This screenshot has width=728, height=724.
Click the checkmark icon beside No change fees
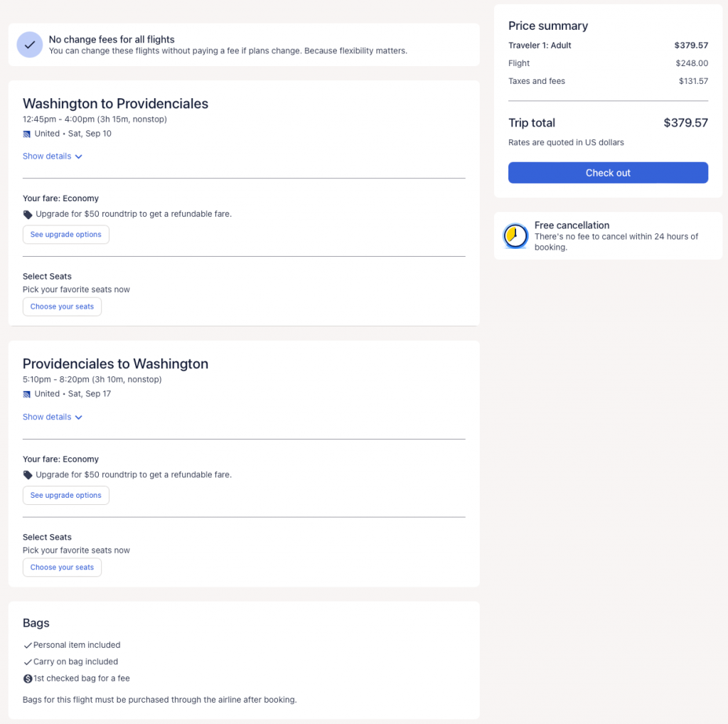click(x=29, y=45)
